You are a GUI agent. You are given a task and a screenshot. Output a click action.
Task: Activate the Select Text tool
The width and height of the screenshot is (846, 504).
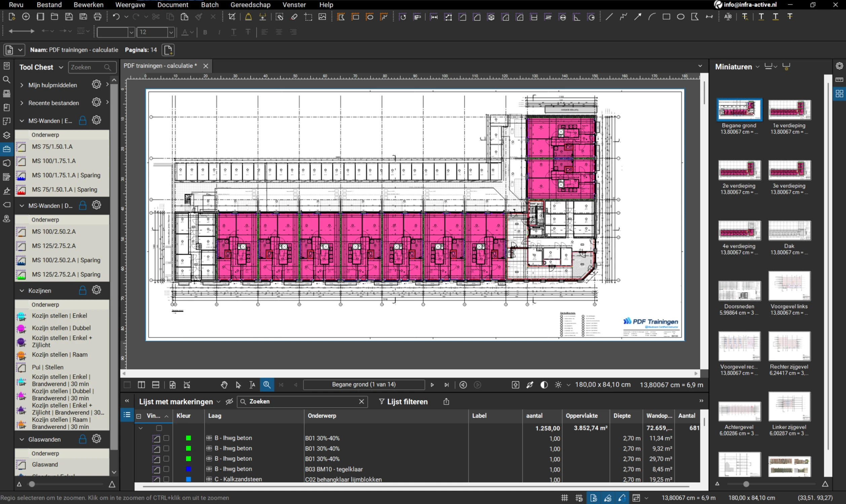click(x=253, y=385)
